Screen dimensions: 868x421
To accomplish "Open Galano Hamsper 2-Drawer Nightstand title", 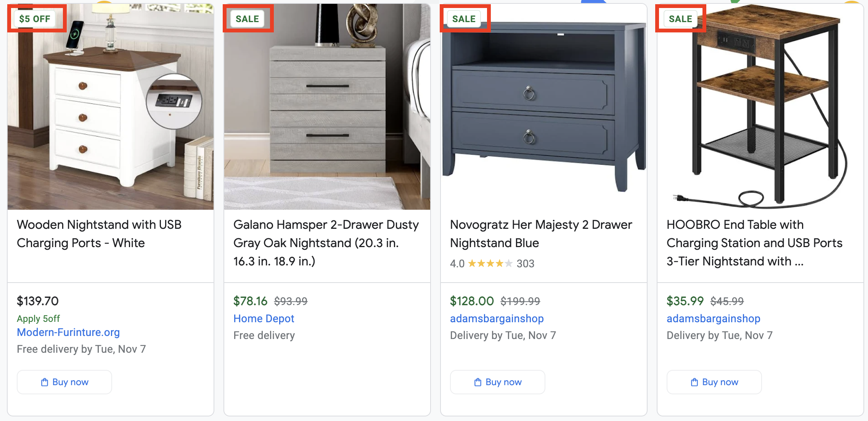I will coord(326,243).
